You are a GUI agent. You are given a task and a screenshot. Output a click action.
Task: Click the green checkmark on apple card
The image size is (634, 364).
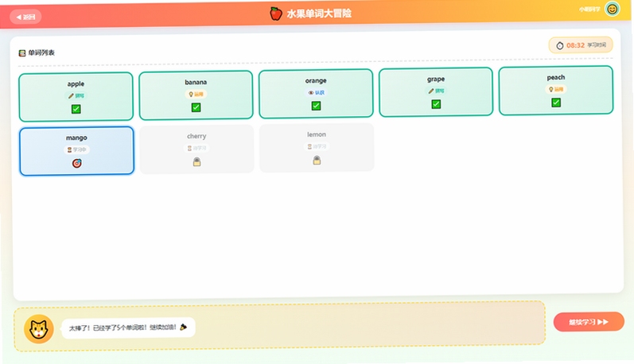76,109
